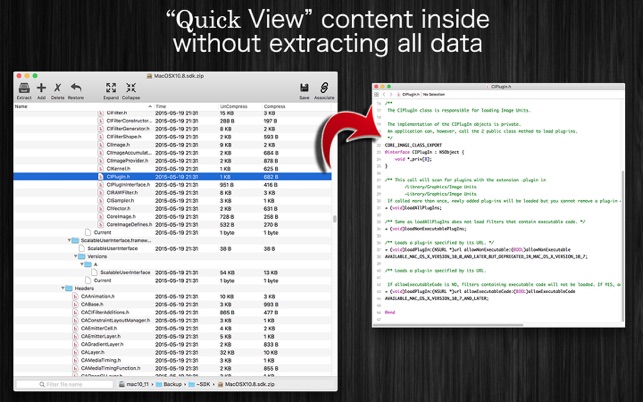This screenshot has width=643, height=402.
Task: Select the CAEmitterLayer.h file
Action: tap(101, 336)
